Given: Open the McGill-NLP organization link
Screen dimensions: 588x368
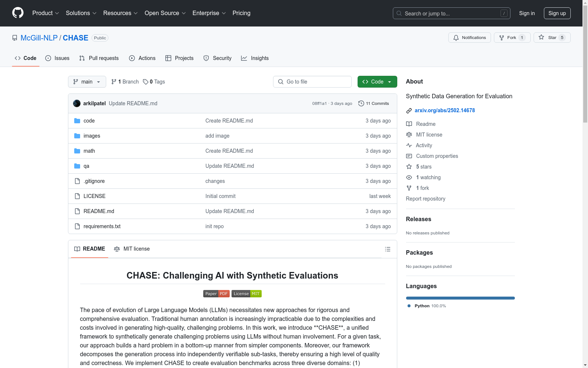Looking at the screenshot, I should pos(39,38).
